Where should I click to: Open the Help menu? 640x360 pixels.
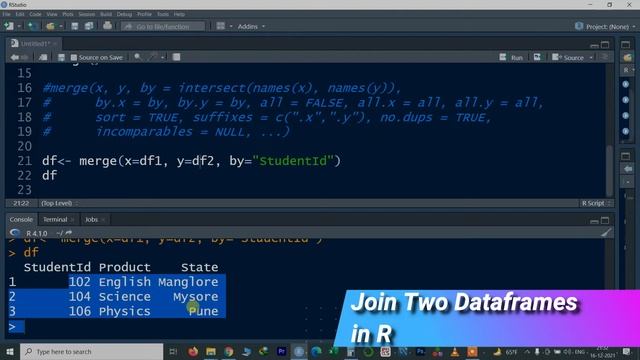pos(179,14)
